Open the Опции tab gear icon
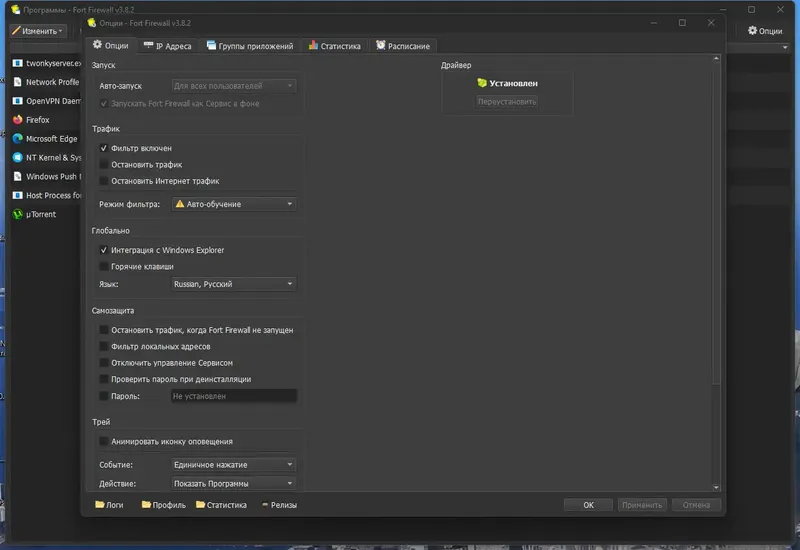This screenshot has height=550, width=800. click(x=97, y=45)
